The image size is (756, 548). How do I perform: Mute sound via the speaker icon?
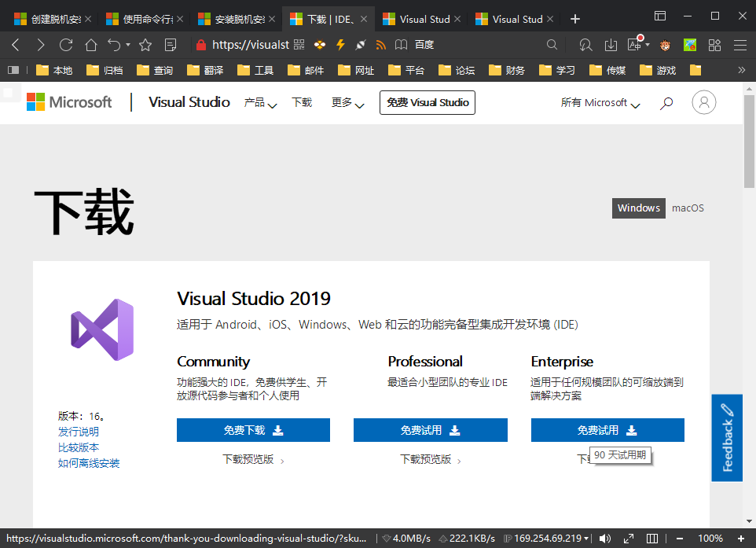point(604,538)
